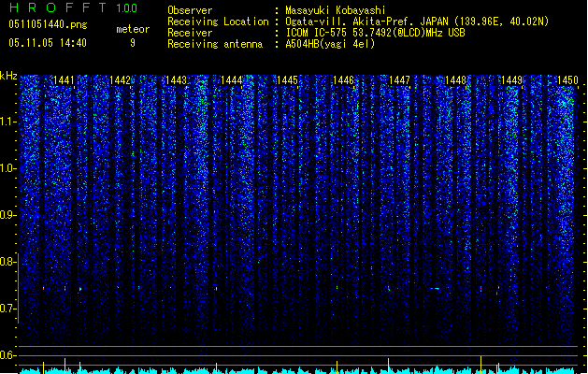Viewport: 588px width, 374px height.
Task: Click the coordinates (139.96E, 40.02N)
Action: click(502, 22)
